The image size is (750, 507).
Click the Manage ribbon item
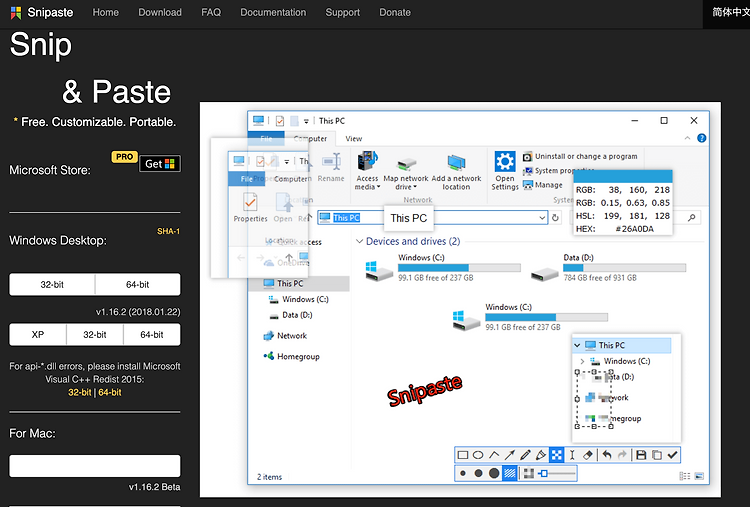click(543, 185)
